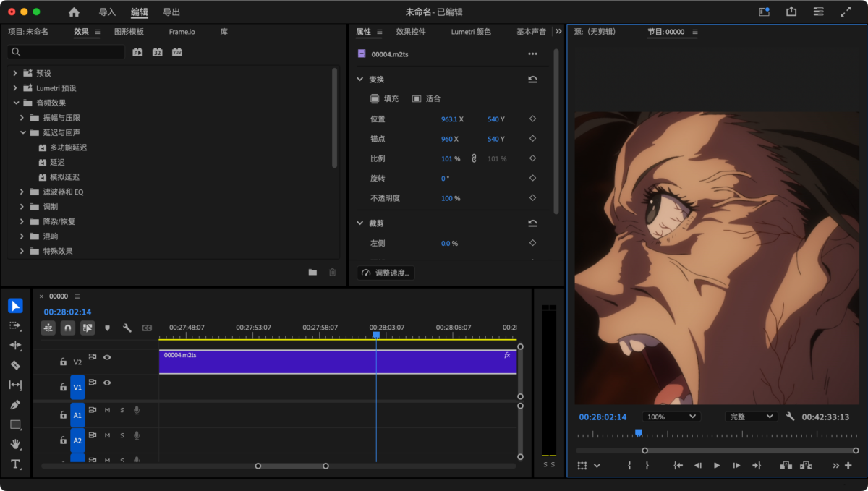Open the 100% zoom level dropdown
The image size is (868, 491).
point(671,417)
